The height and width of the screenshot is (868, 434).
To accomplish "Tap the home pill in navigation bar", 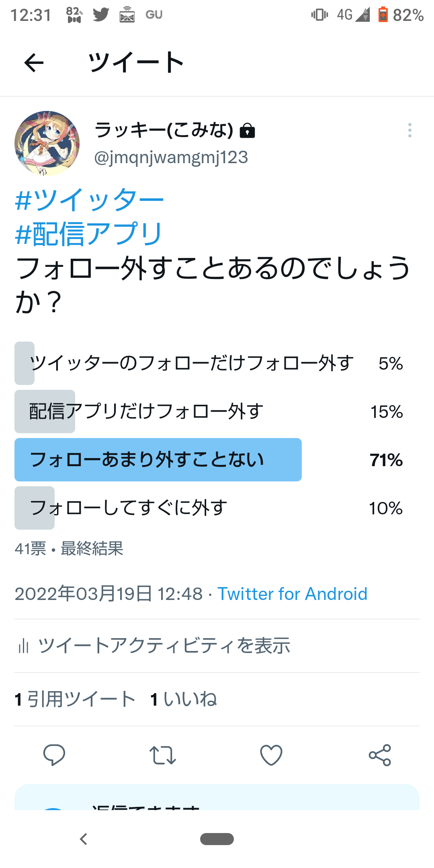I will tap(217, 839).
